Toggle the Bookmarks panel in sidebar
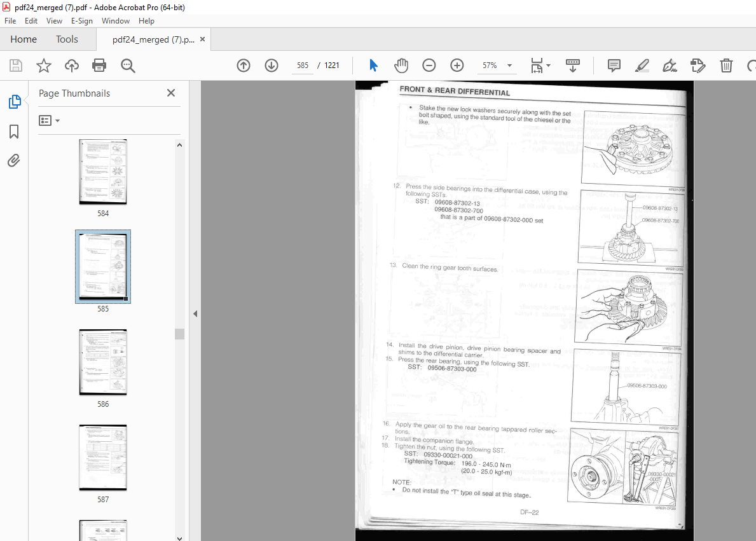The width and height of the screenshot is (756, 541). tap(14, 132)
